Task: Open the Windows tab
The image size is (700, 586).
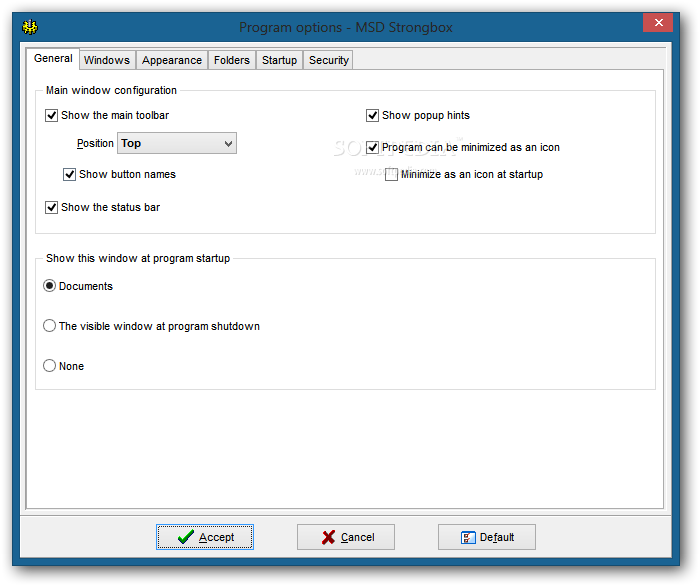Action: point(107,60)
